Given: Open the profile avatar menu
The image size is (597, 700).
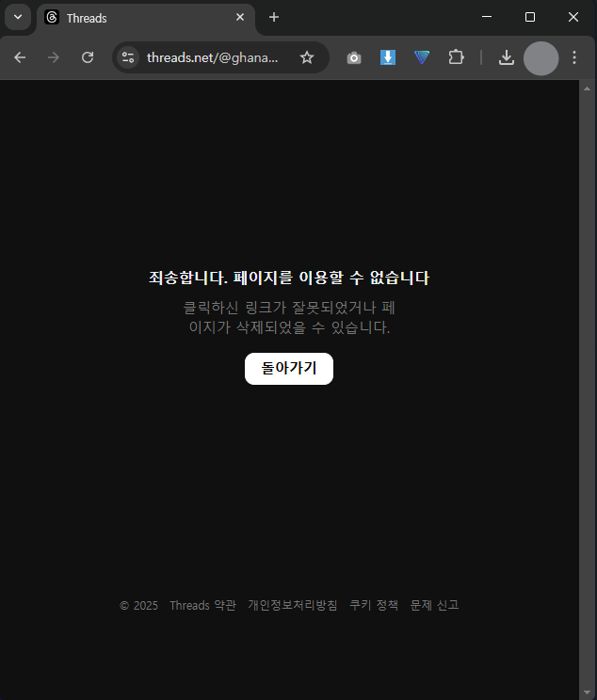Looking at the screenshot, I should 541,57.
